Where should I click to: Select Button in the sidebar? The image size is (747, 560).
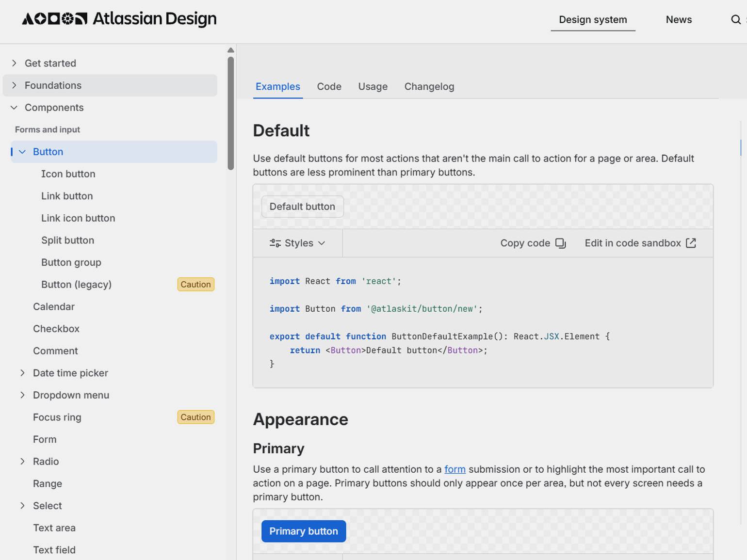(114, 152)
